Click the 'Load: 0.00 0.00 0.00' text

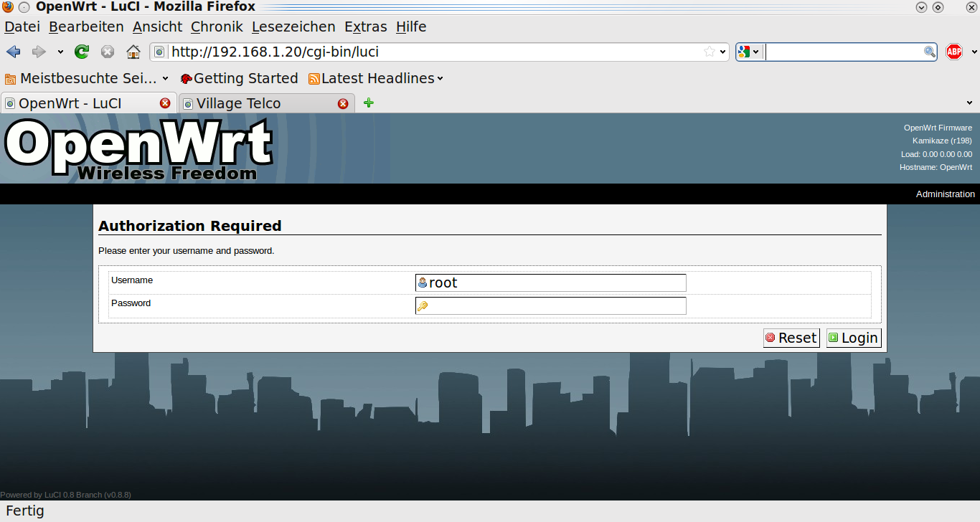click(936, 154)
